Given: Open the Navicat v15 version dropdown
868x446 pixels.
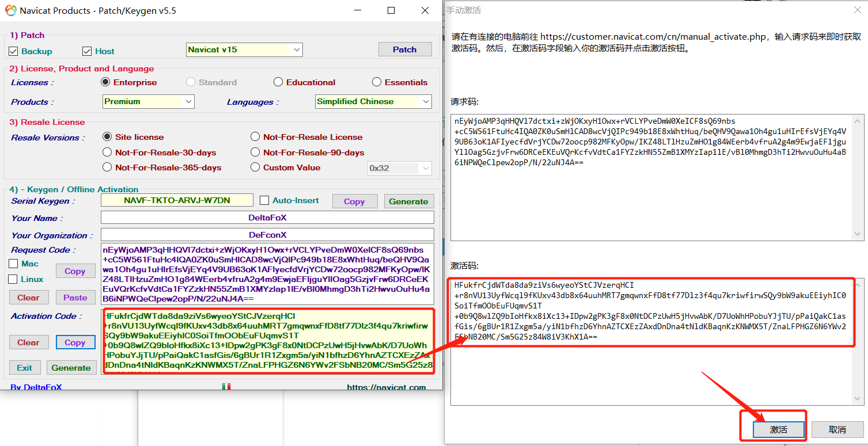Looking at the screenshot, I should coord(244,49).
